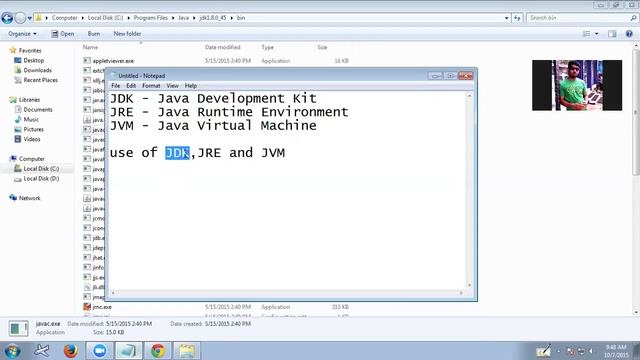Screen dimensions: 640x360
Task: Open the blue camera app taskbar icon
Action: (x=100, y=351)
